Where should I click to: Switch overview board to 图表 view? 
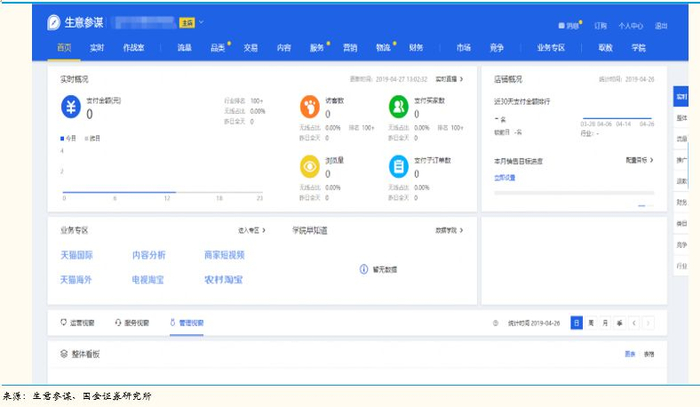pos(629,354)
